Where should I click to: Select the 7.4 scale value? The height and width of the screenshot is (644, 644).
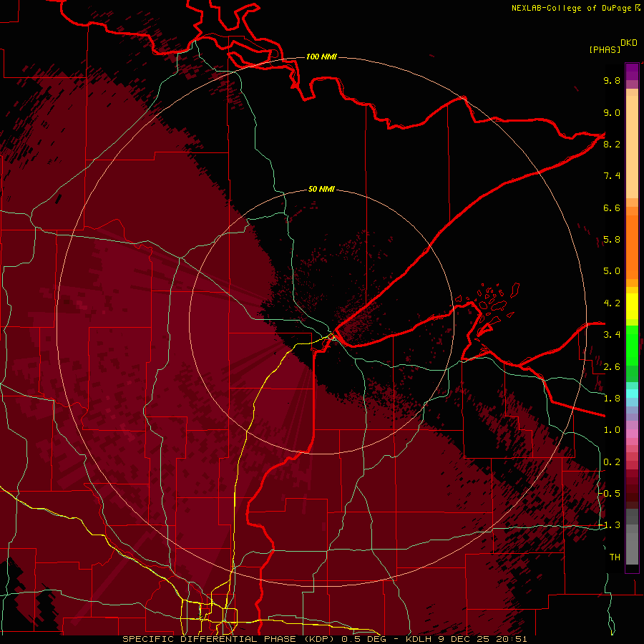pyautogui.click(x=612, y=176)
